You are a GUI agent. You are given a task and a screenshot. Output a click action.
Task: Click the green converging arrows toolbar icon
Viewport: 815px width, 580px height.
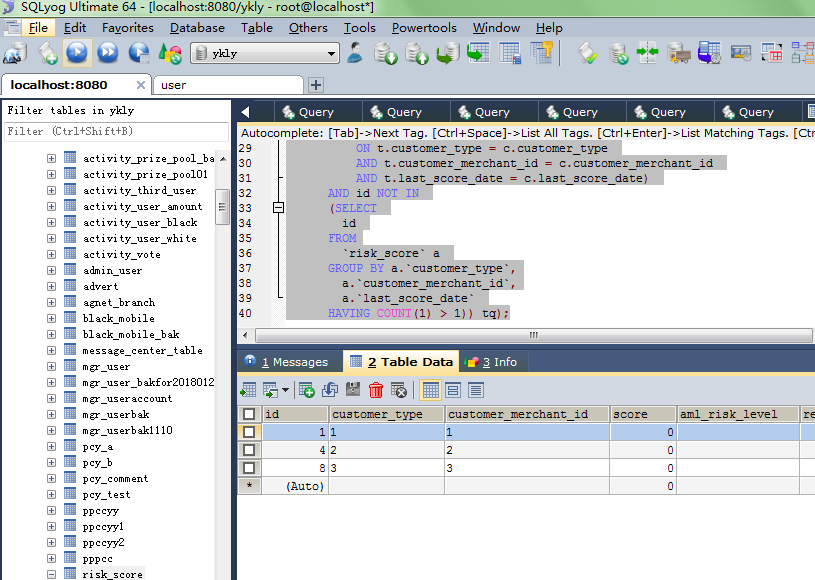648,52
